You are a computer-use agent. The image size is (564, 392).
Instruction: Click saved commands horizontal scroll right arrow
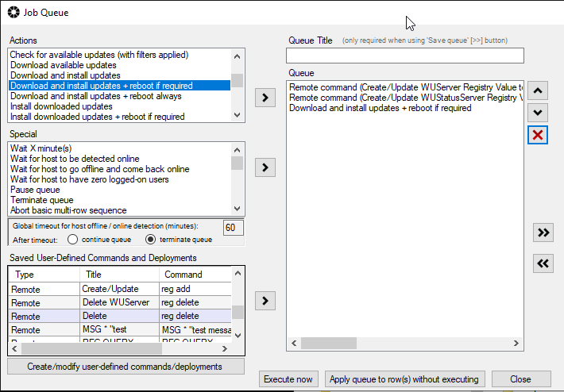tap(225, 348)
